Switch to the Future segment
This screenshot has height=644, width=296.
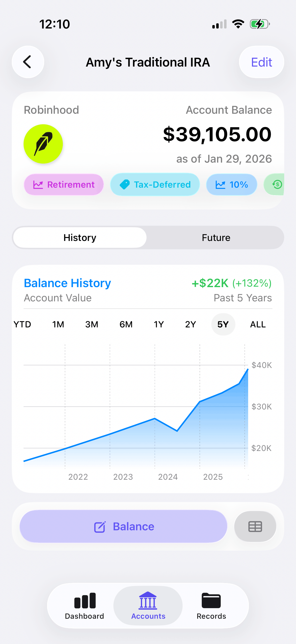tap(216, 238)
